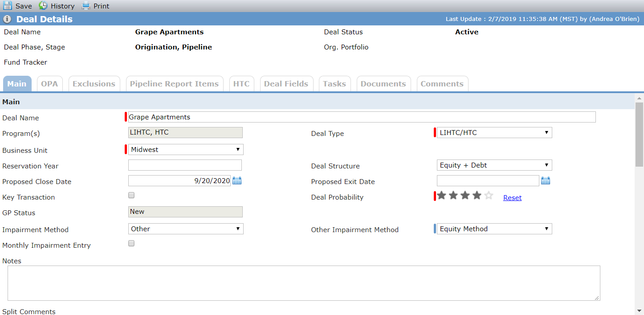Open Proposed Close Date calendar picker

[237, 181]
